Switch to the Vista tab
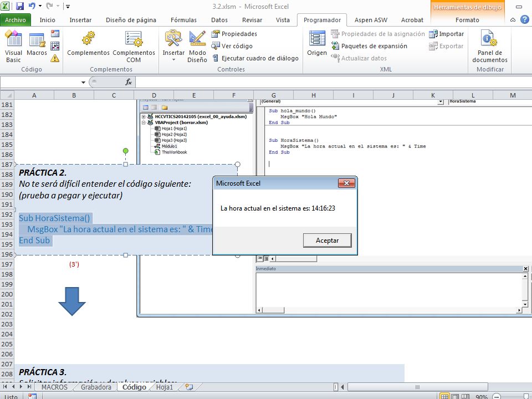The height and width of the screenshot is (399, 532). [x=283, y=20]
